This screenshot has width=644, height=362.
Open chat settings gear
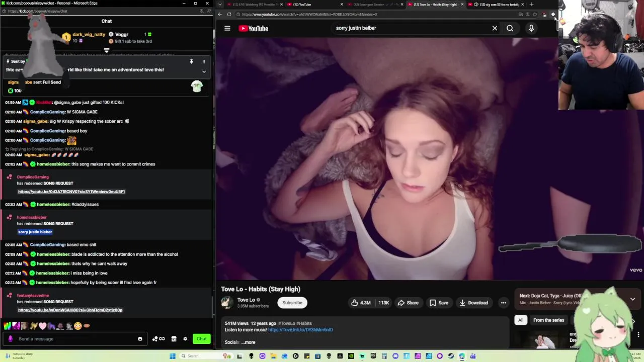(x=185, y=339)
